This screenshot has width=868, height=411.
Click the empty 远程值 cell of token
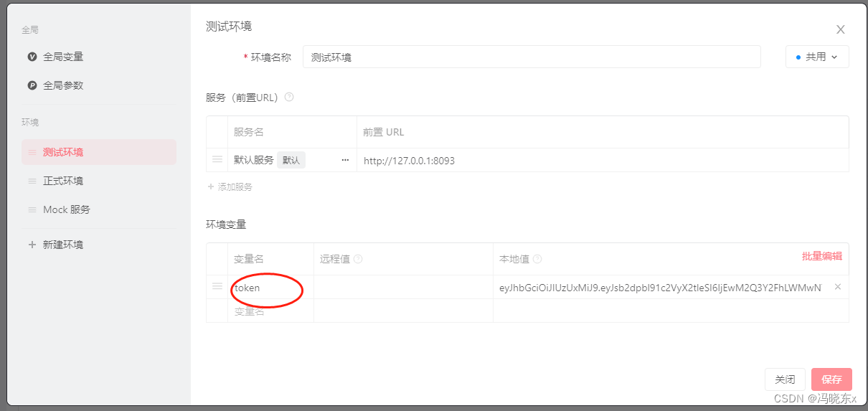click(403, 288)
